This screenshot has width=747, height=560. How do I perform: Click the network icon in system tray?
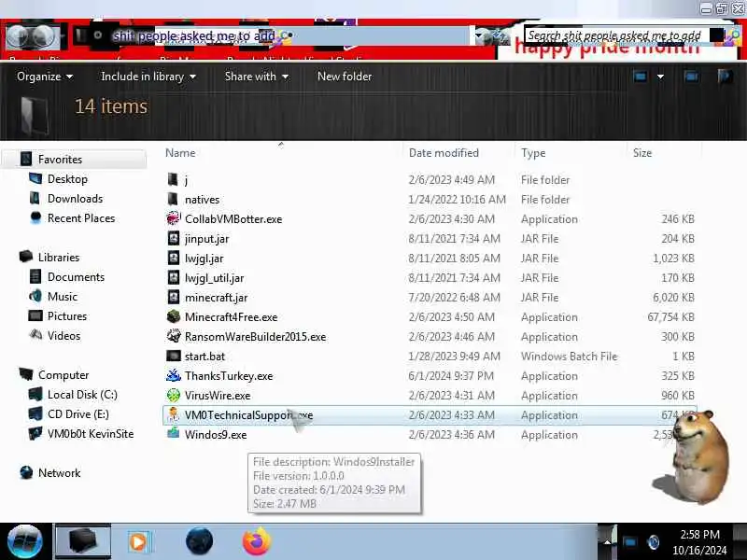click(629, 542)
